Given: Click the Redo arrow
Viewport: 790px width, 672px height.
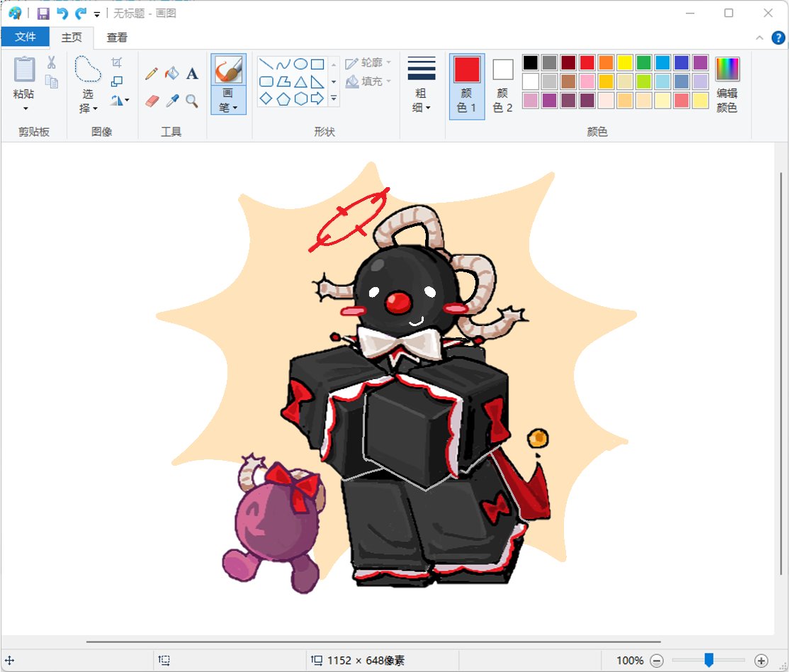Looking at the screenshot, I should pyautogui.click(x=81, y=13).
